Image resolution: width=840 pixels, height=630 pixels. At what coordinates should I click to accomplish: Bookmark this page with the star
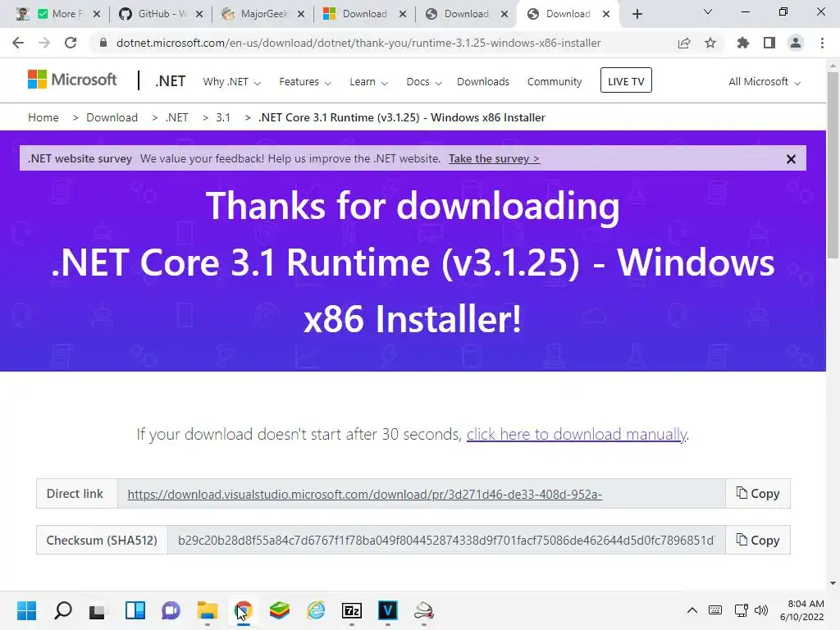[710, 43]
